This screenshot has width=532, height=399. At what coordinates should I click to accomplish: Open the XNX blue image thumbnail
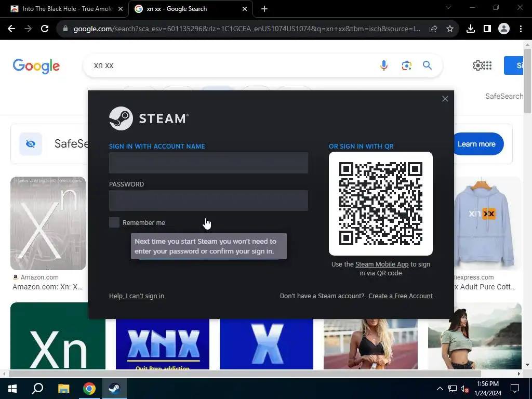click(163, 344)
